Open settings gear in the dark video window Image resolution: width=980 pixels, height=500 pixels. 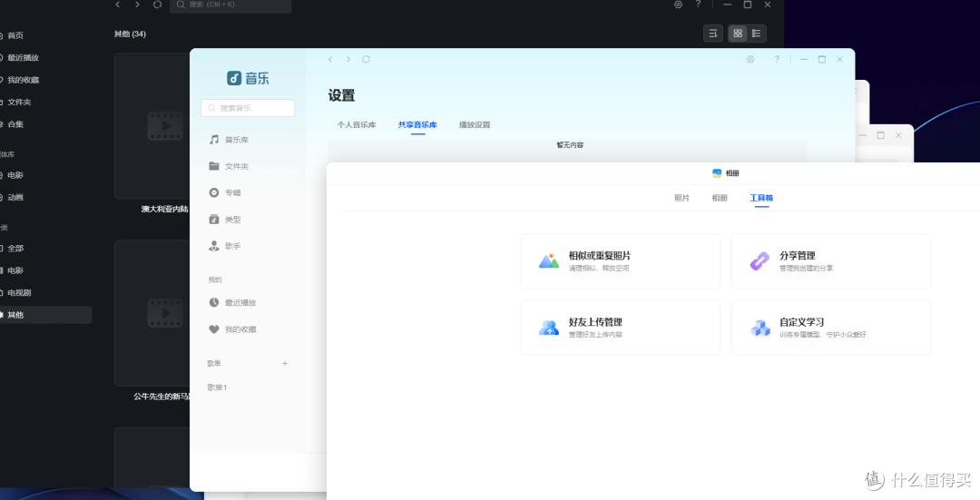pos(678,5)
